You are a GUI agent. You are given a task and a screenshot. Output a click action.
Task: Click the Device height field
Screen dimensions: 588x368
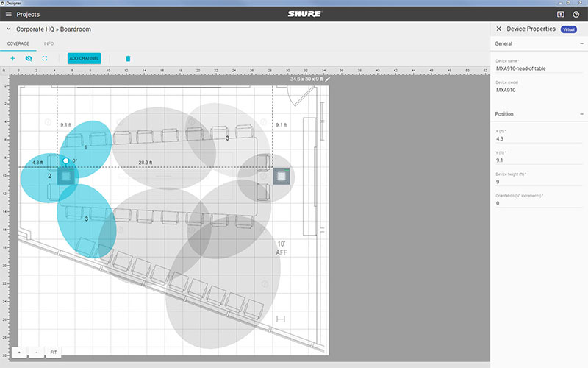[539, 182]
